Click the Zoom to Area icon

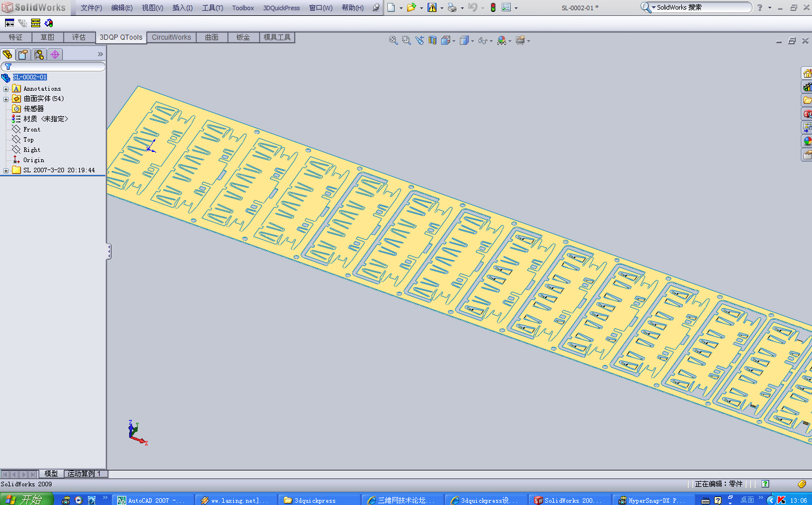click(406, 40)
